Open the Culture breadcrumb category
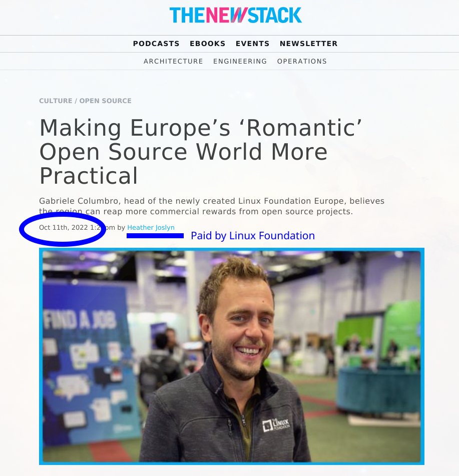The height and width of the screenshot is (476, 459). click(56, 101)
